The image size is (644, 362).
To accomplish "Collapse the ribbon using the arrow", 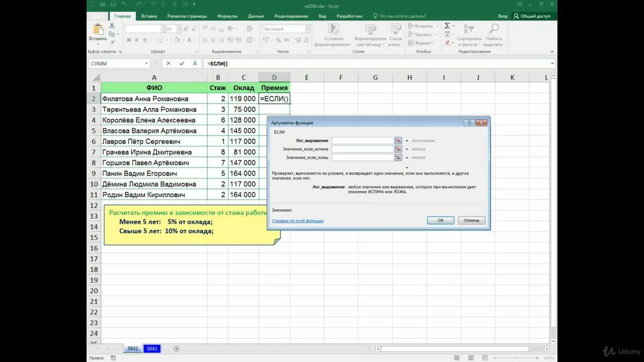I will [552, 51].
